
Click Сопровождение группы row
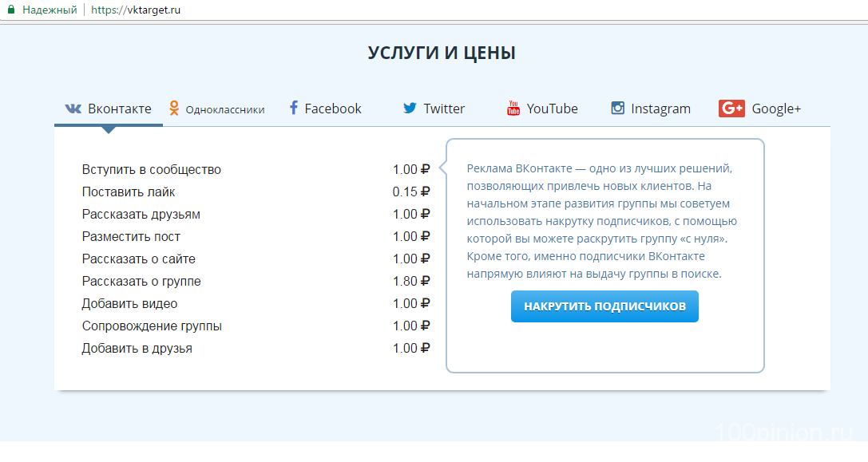pyautogui.click(x=256, y=326)
